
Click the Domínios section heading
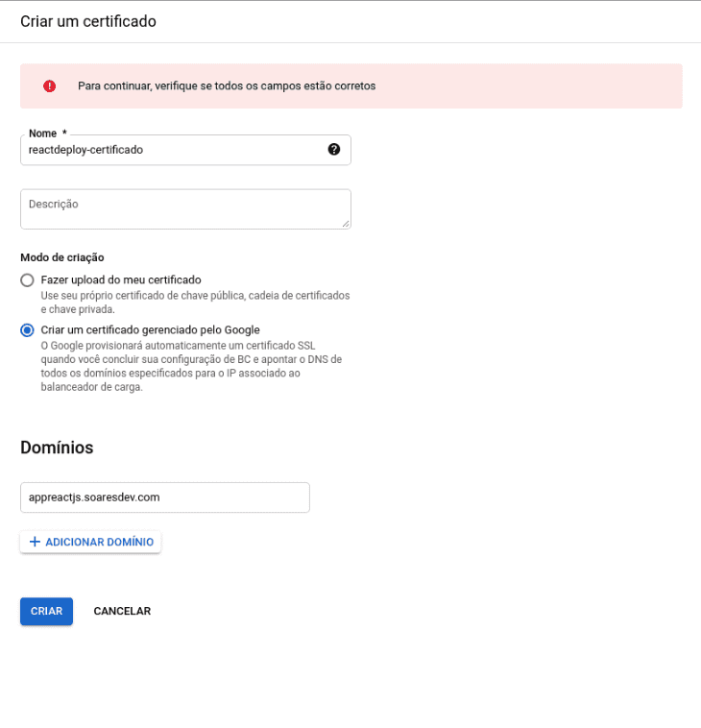point(57,448)
